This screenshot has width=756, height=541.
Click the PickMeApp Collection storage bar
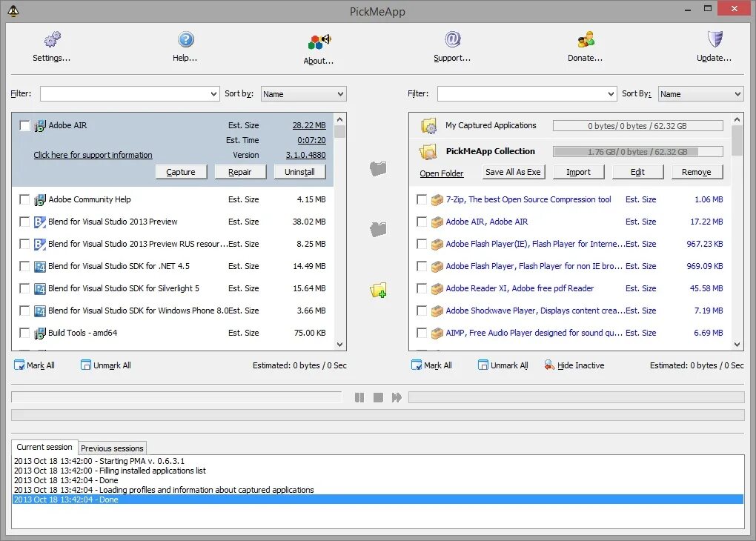coord(638,152)
